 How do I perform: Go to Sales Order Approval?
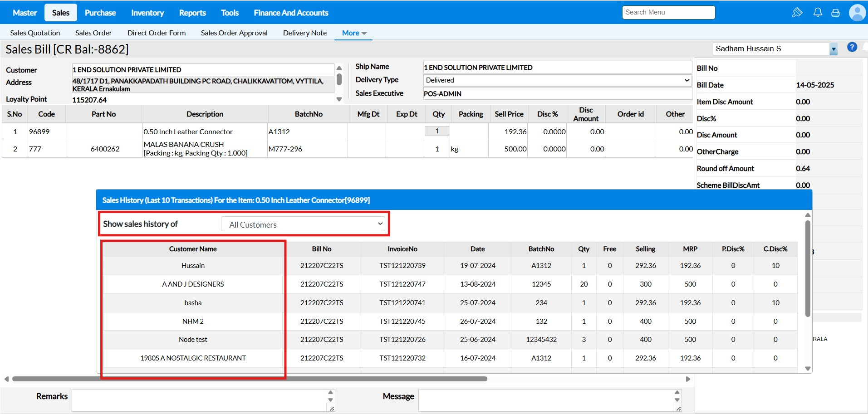coord(234,33)
